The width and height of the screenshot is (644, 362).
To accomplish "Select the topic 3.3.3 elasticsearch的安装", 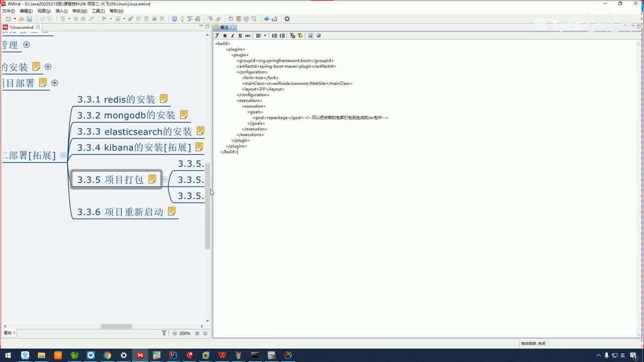I will pyautogui.click(x=134, y=132).
